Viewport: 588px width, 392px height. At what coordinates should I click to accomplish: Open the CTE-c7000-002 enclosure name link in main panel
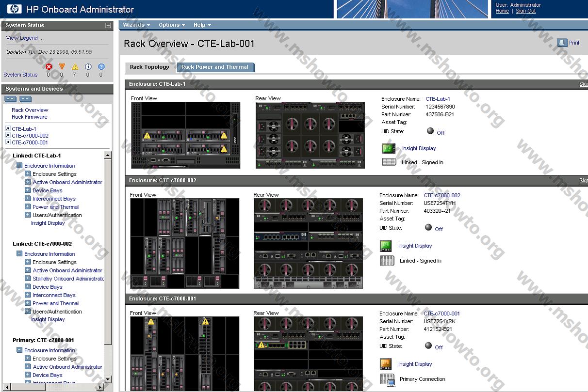(x=442, y=195)
